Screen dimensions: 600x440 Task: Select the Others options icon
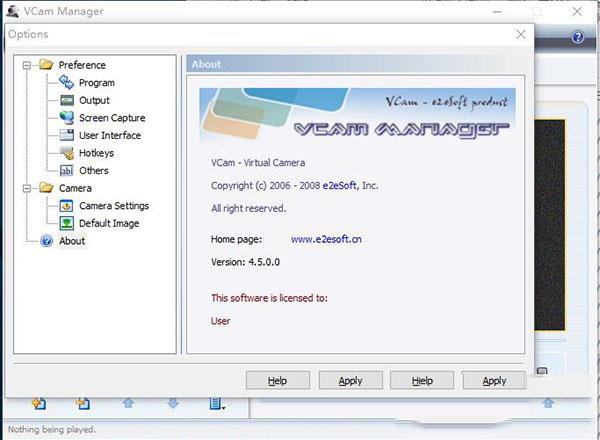tap(66, 170)
